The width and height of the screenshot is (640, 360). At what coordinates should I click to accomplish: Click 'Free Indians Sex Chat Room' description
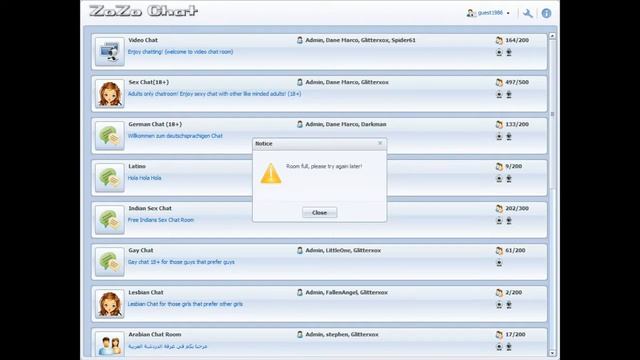click(x=161, y=220)
